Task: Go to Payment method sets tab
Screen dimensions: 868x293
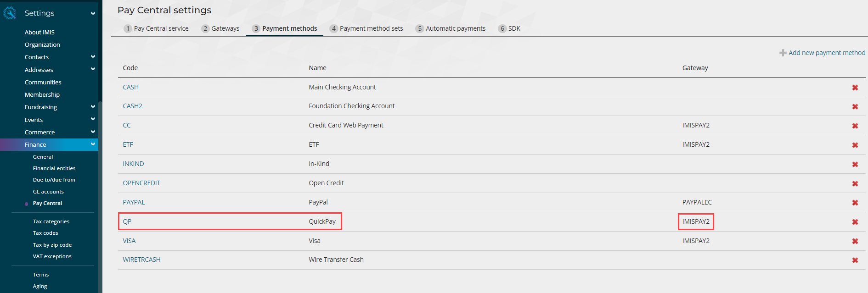Action: [366, 28]
